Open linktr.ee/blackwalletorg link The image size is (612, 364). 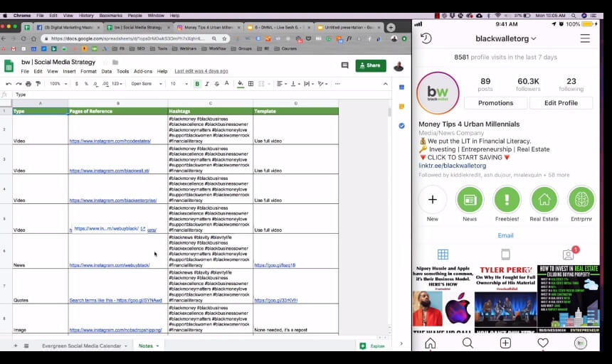(453, 166)
